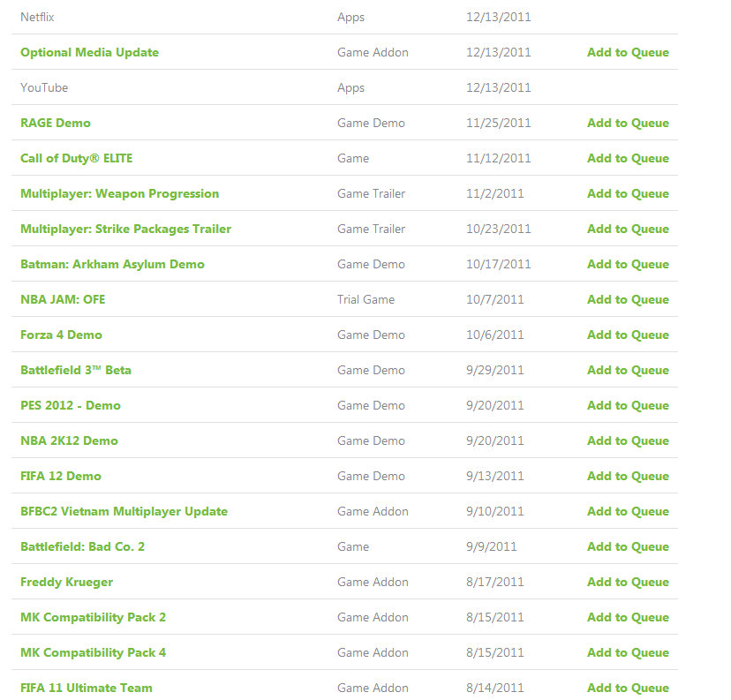Open FIFA 11 Ultimate Team link
The image size is (731, 700).
tap(87, 688)
